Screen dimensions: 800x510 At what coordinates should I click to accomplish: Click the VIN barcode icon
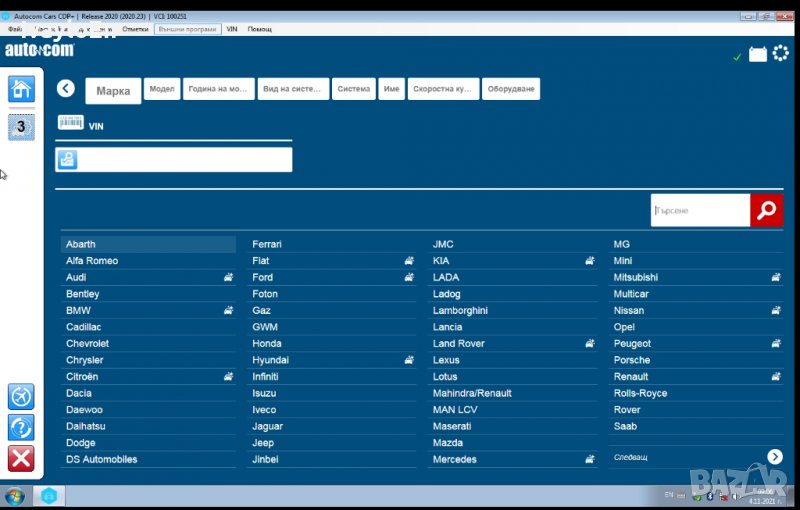point(71,123)
